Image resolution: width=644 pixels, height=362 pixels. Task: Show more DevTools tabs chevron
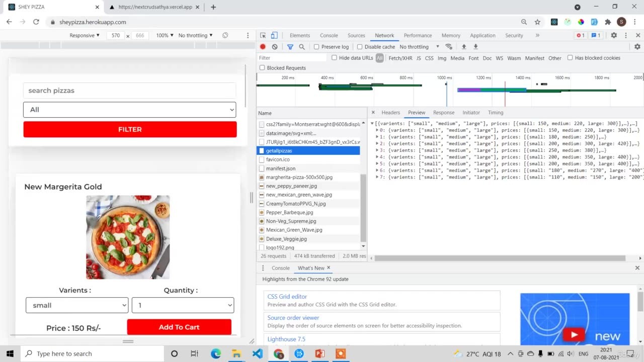pyautogui.click(x=537, y=35)
